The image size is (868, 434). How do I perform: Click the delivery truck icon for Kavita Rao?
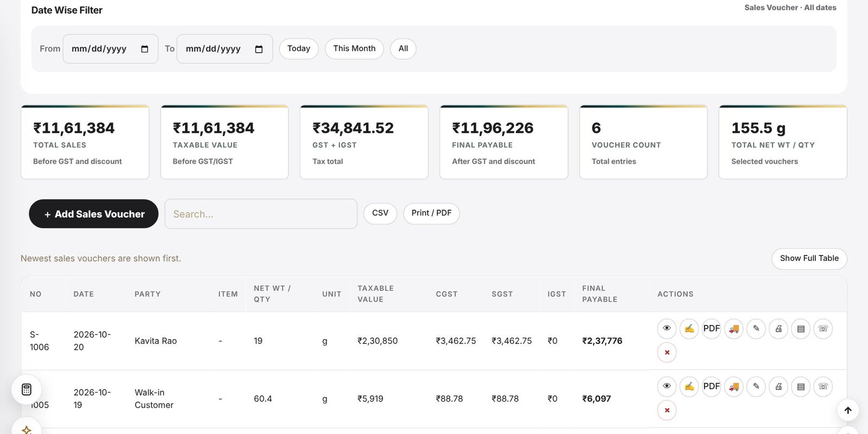733,329
